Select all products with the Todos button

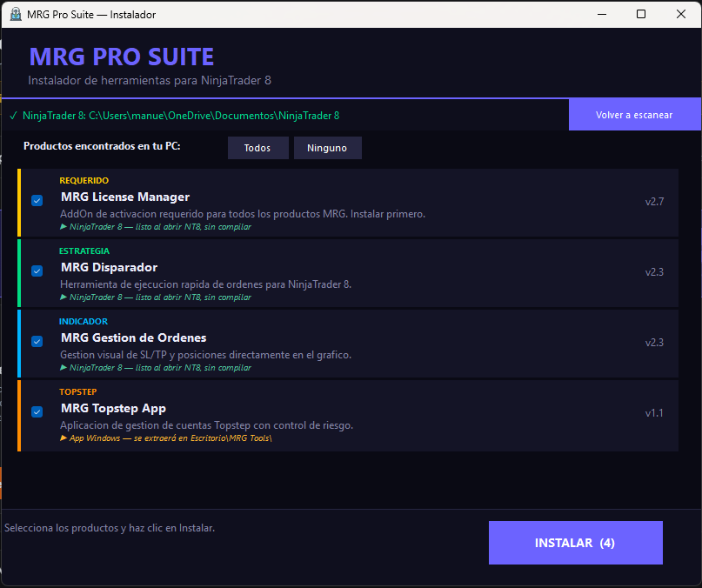tap(257, 148)
